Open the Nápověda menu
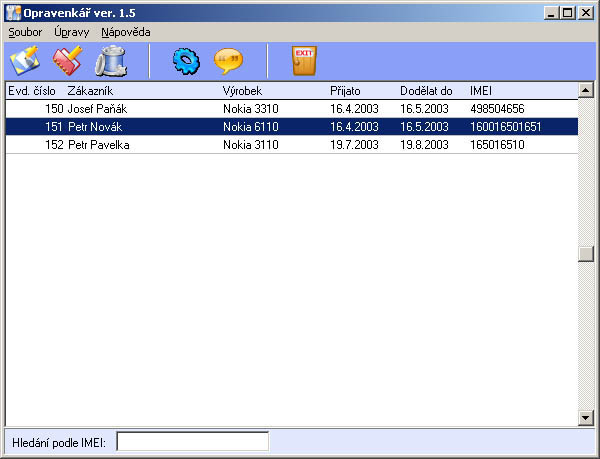The image size is (600, 459). click(126, 32)
